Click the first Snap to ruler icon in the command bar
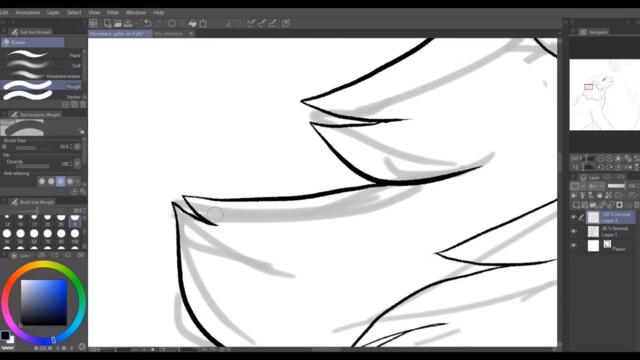The image size is (640, 360). click(x=251, y=23)
